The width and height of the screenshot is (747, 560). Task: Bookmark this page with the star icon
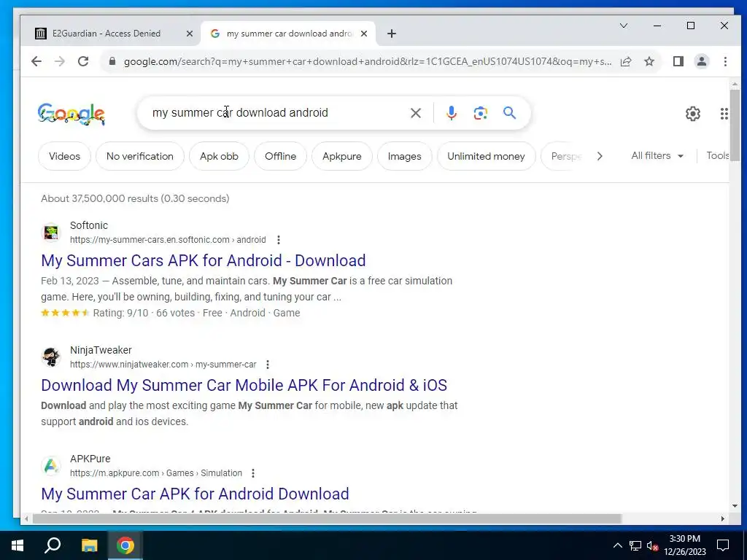(x=649, y=61)
